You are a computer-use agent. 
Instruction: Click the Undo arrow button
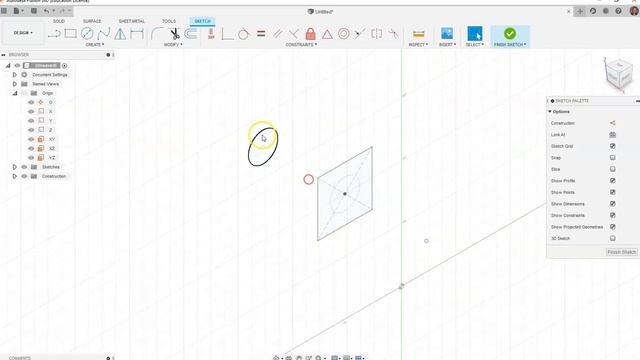(x=47, y=11)
